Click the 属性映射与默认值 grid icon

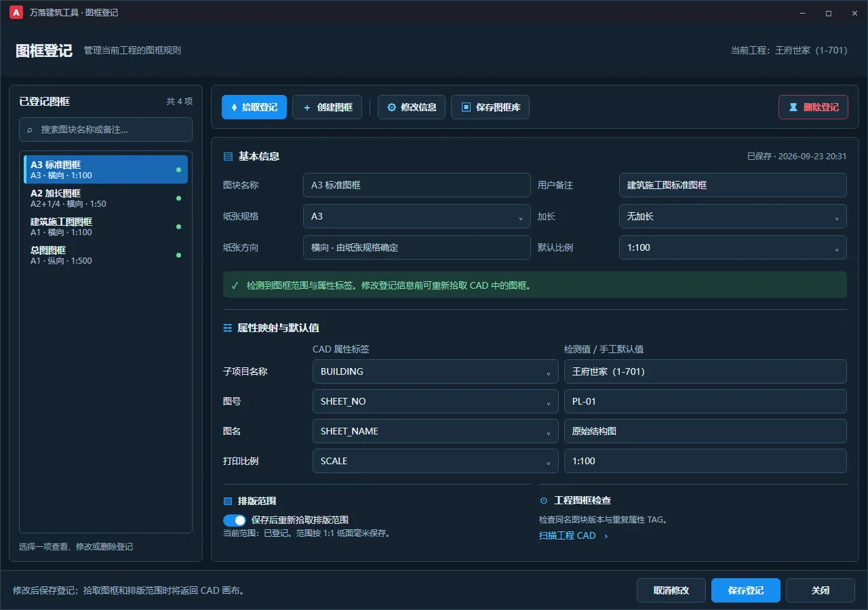[228, 328]
